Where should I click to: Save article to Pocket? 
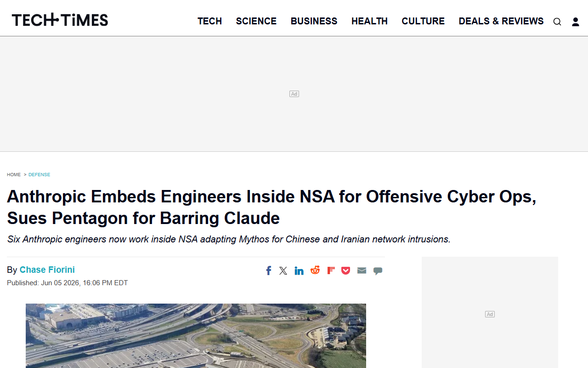coord(346,270)
